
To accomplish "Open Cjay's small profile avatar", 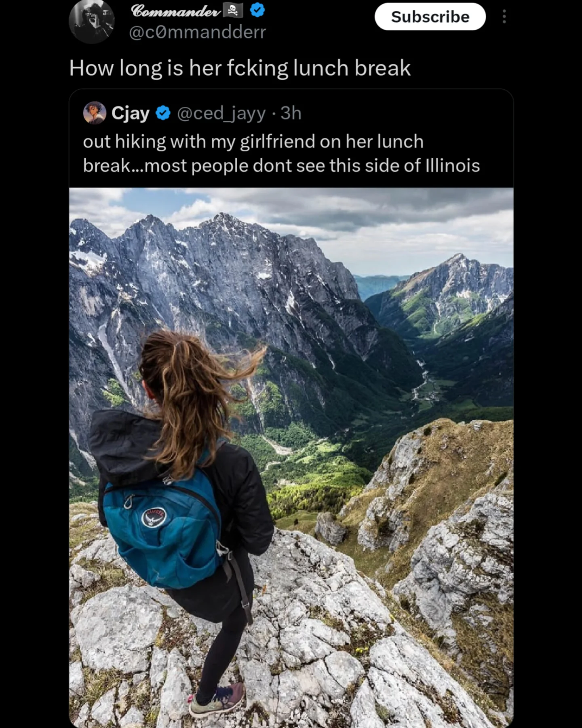I will tap(94, 113).
